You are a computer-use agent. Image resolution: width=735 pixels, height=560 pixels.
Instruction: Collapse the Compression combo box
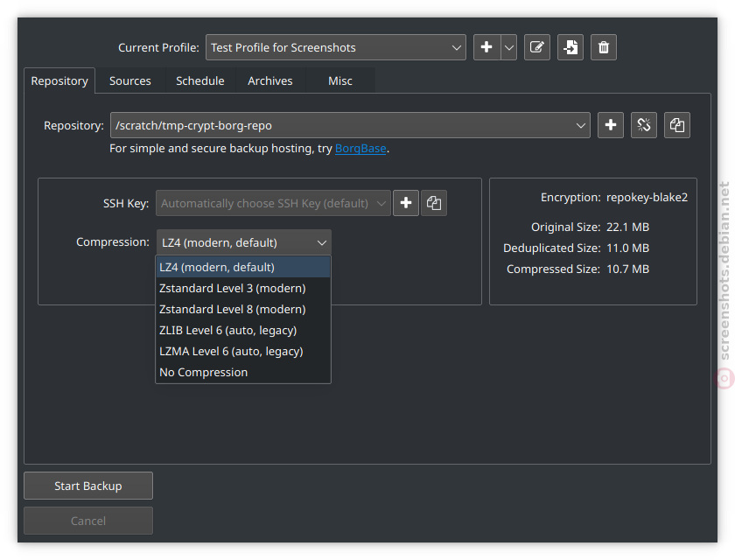tap(243, 242)
